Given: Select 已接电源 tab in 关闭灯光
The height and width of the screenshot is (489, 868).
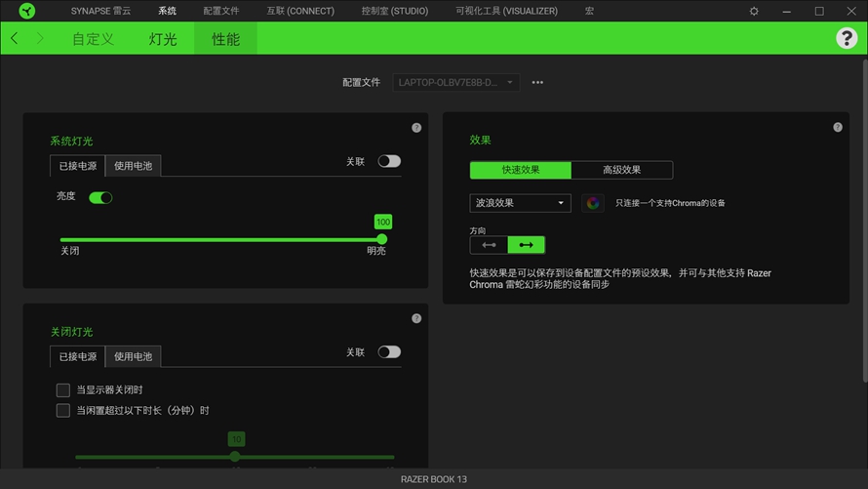Looking at the screenshot, I should 77,356.
